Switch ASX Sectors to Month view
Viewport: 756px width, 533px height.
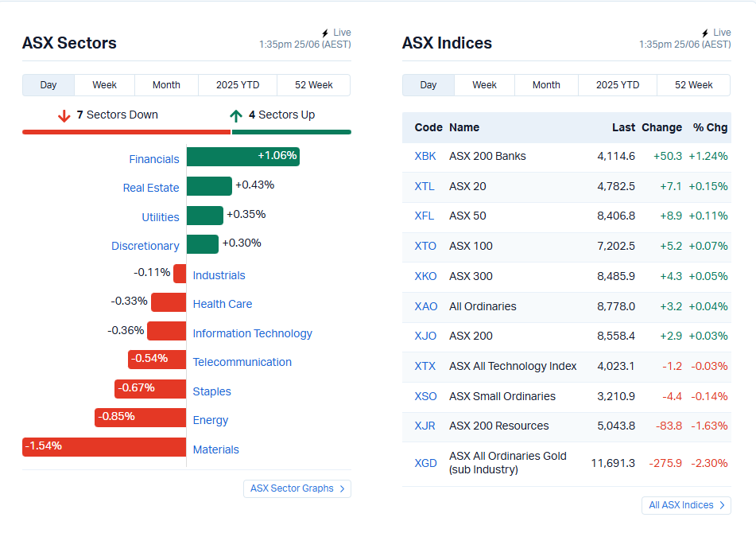click(x=166, y=85)
